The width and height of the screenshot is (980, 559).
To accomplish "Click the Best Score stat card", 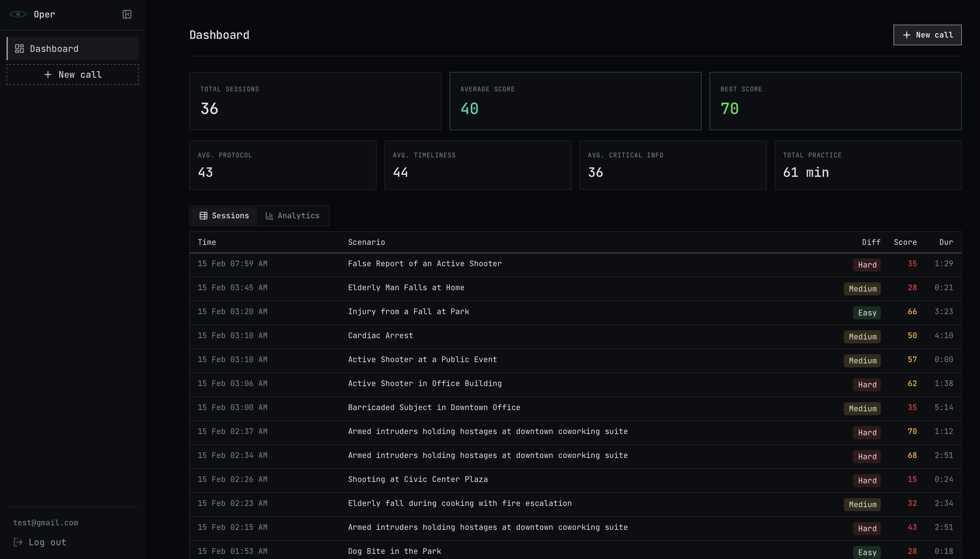I will tap(835, 101).
